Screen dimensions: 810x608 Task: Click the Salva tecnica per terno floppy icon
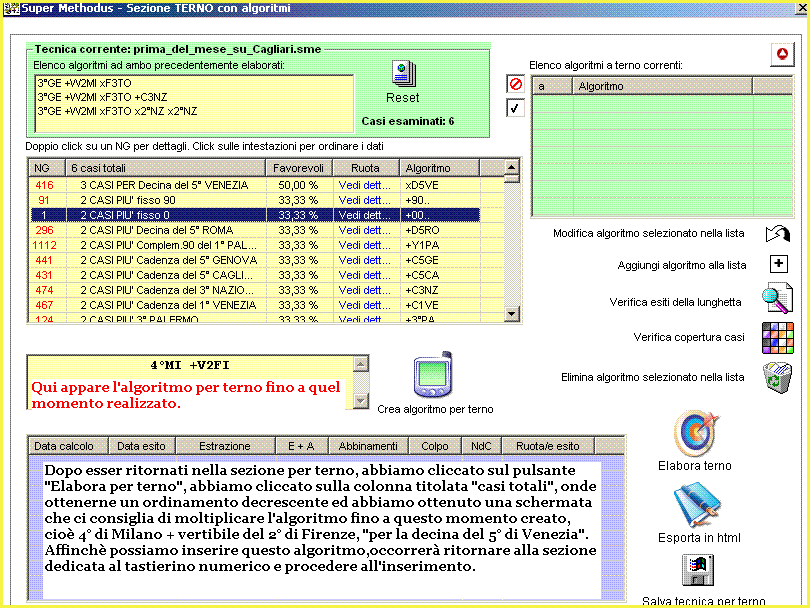coord(698,570)
